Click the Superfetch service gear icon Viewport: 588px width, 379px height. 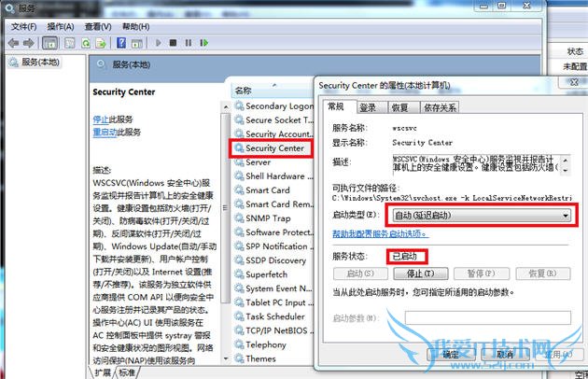point(239,274)
